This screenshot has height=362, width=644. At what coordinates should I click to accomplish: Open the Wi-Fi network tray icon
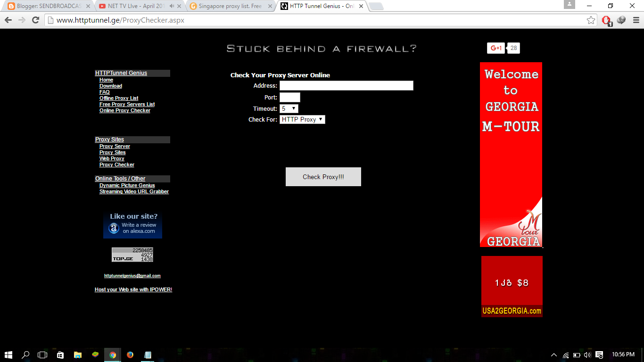tap(566, 355)
